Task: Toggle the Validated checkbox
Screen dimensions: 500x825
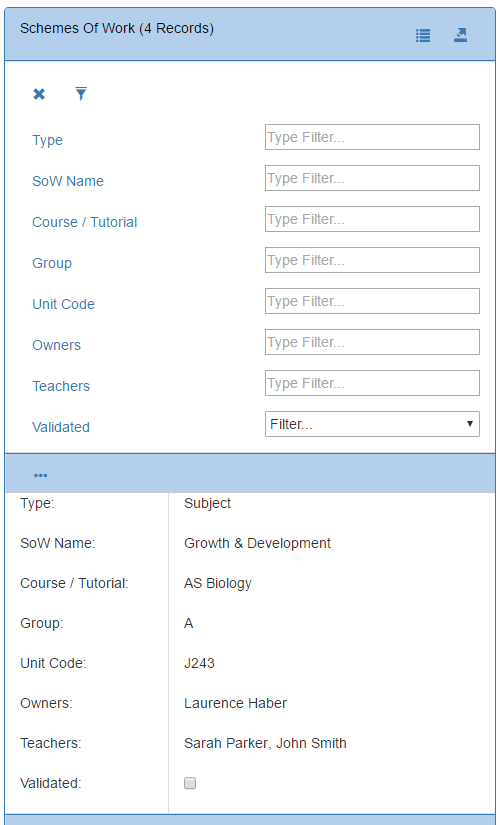Action: pyautogui.click(x=190, y=783)
